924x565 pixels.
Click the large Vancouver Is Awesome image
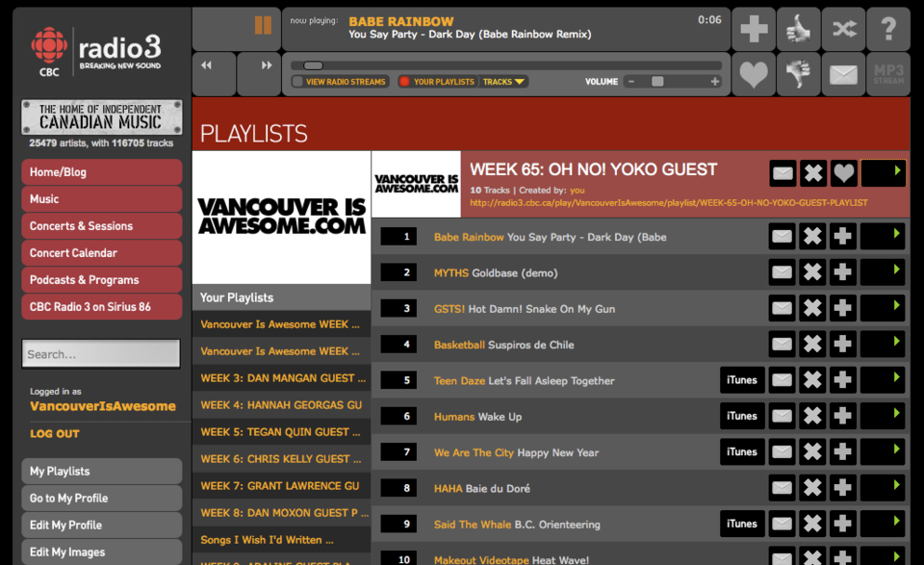click(282, 218)
